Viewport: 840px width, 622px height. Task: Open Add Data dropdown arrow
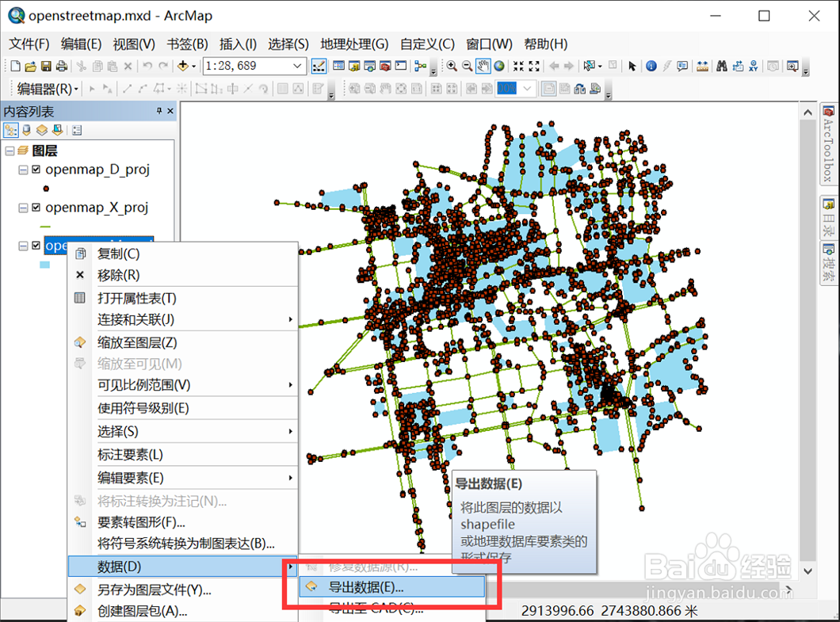[x=194, y=67]
